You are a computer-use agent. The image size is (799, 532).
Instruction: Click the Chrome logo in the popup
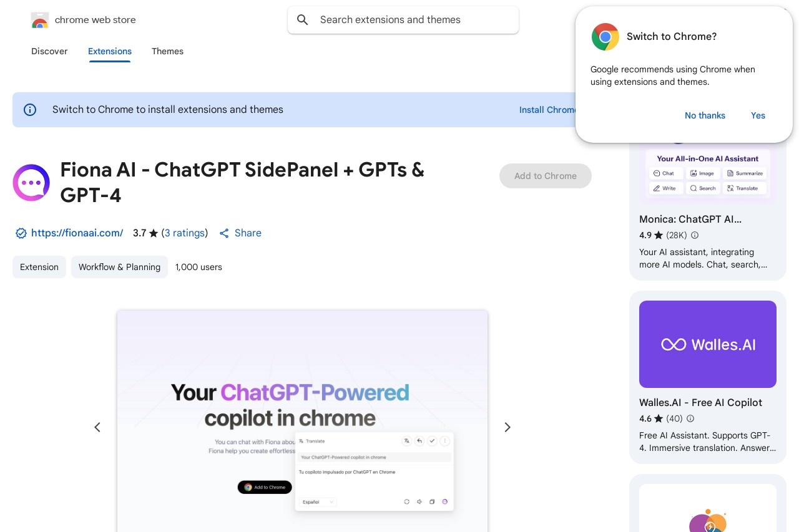tap(605, 37)
